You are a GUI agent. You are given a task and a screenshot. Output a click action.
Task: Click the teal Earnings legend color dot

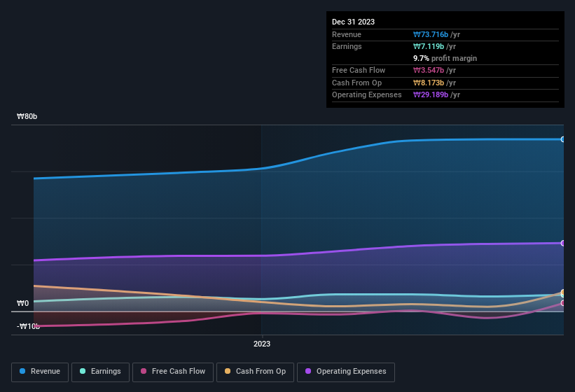pyautogui.click(x=83, y=371)
